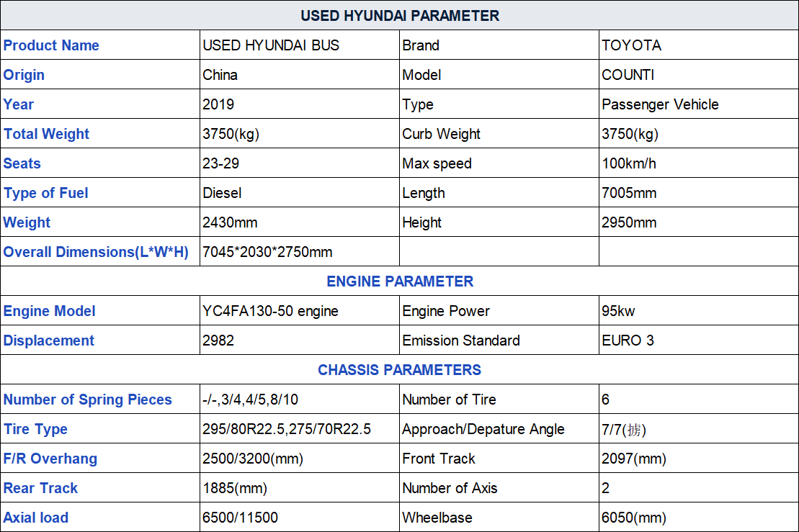Select the CHASSIS PARAMETERS section heading
Viewport: 799px width, 532px height.
pos(399,370)
